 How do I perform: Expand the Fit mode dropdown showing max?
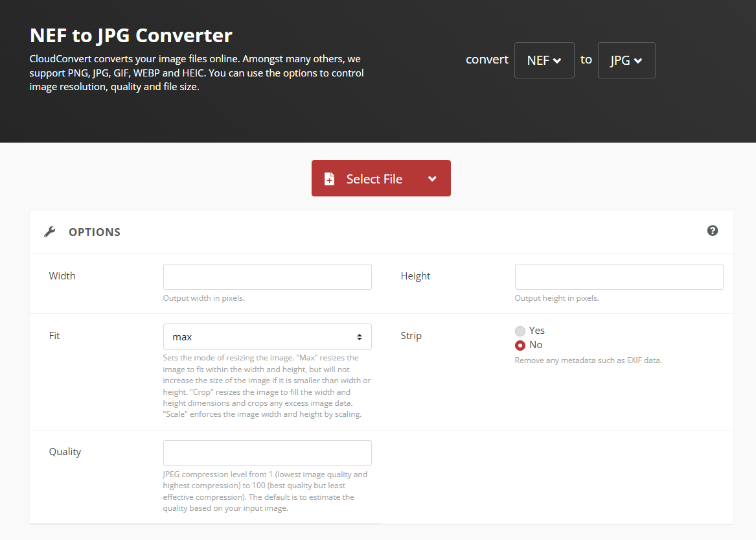[267, 336]
